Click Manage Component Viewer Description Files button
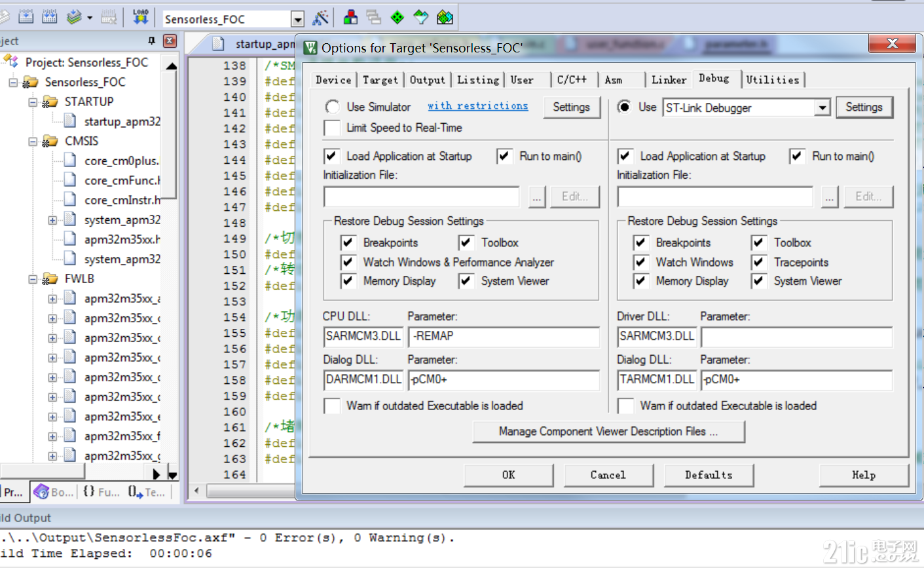924x568 pixels. pyautogui.click(x=608, y=431)
